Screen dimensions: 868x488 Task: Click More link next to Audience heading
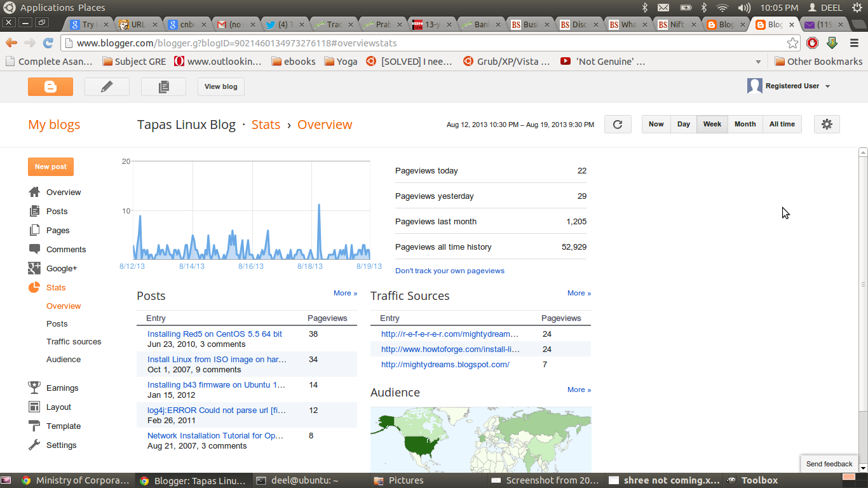coord(580,390)
